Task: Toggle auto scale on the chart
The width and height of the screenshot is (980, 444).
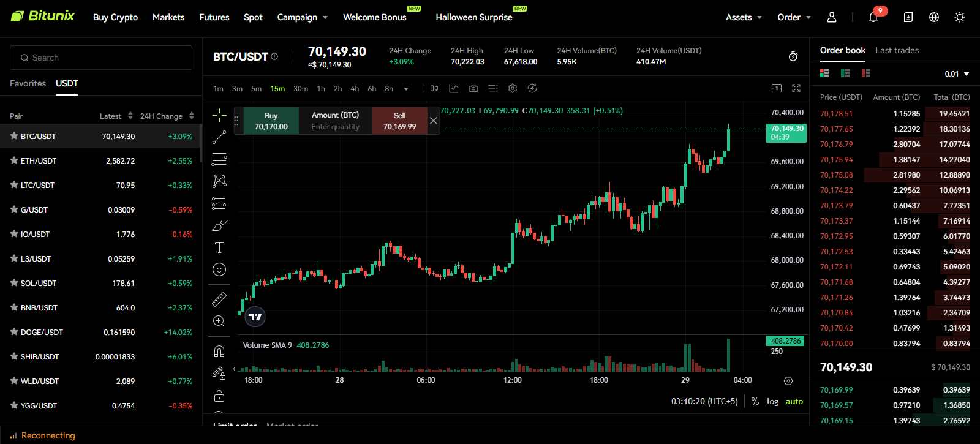Action: coord(794,402)
